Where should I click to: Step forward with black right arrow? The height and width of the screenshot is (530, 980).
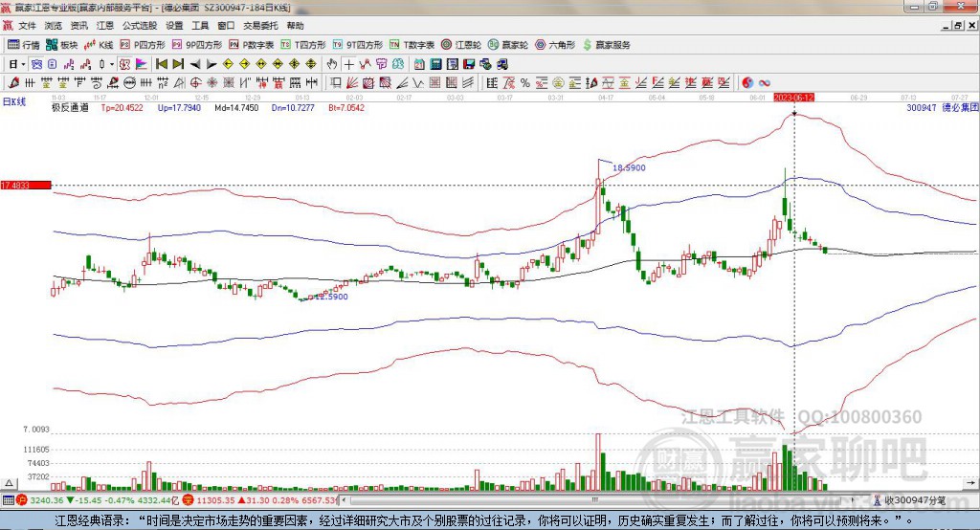[212, 64]
